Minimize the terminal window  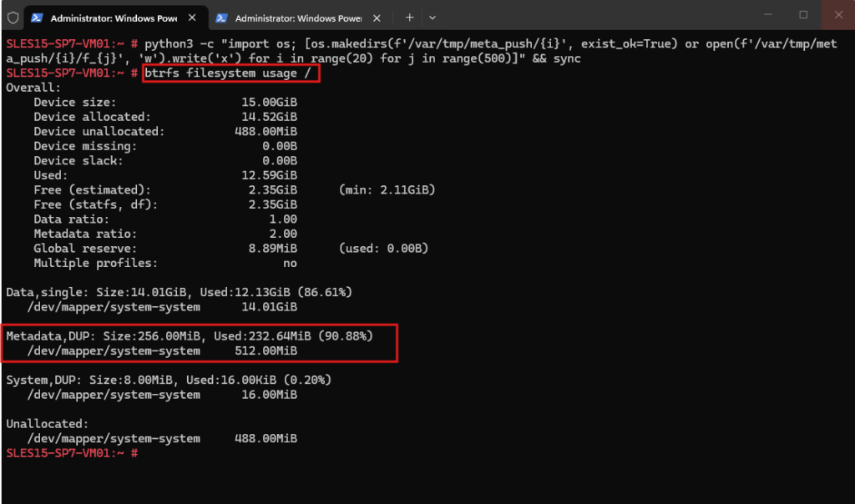click(768, 15)
